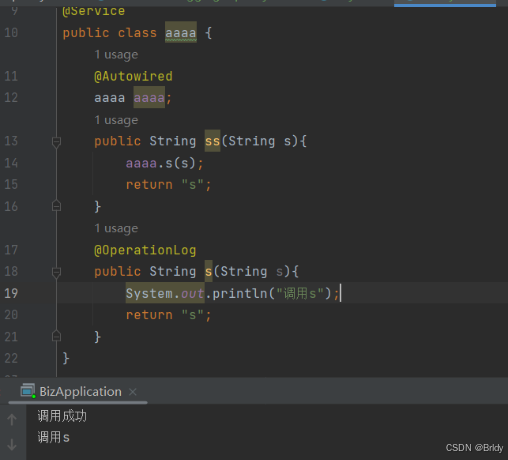Close the BizApplication run tab
Image resolution: width=508 pixels, height=460 pixels.
point(133,392)
